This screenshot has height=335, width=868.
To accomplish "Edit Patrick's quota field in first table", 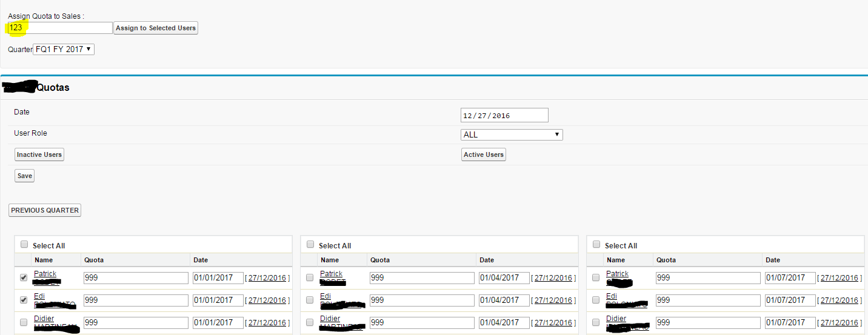I will point(136,278).
